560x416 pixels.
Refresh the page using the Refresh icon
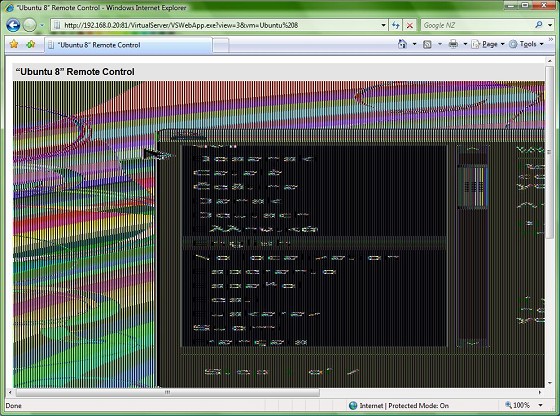396,25
